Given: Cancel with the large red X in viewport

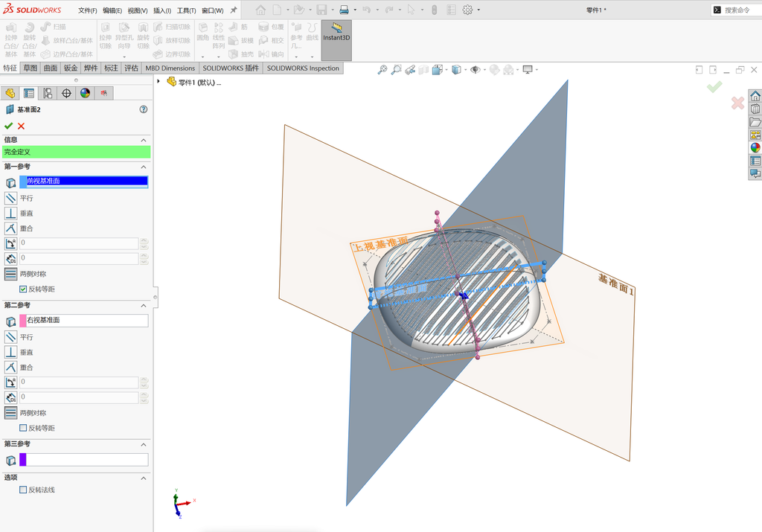Looking at the screenshot, I should (x=737, y=103).
